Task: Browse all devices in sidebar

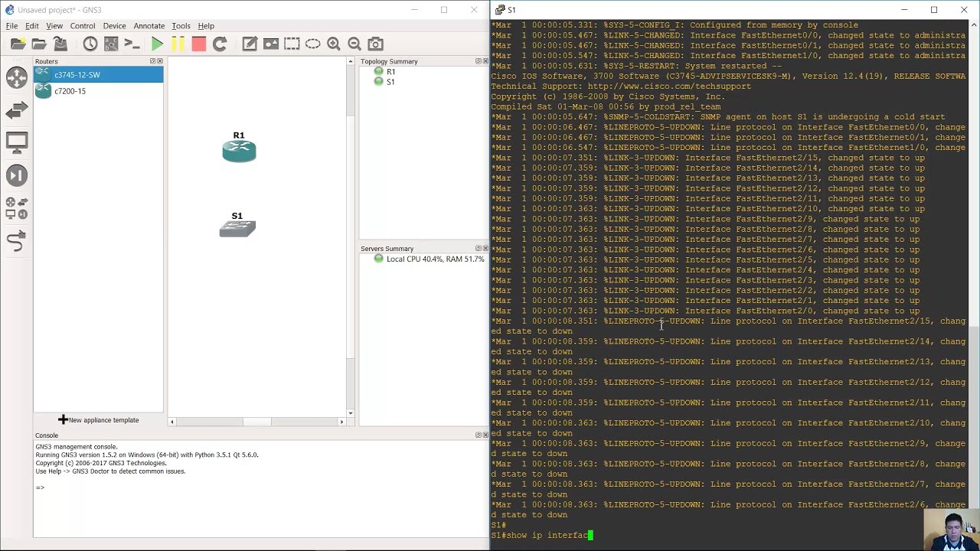Action: point(17,208)
